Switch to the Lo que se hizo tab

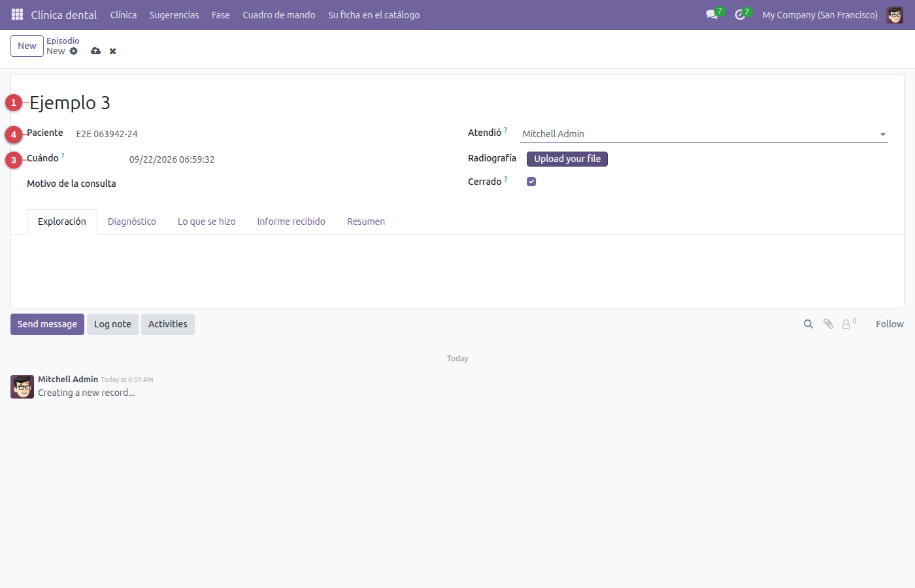click(207, 221)
